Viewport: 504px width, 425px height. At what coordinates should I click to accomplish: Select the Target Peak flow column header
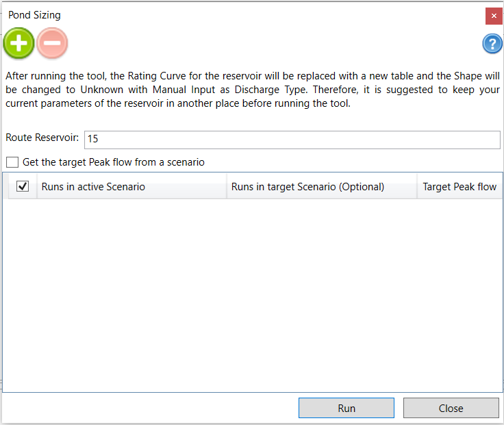click(x=459, y=186)
